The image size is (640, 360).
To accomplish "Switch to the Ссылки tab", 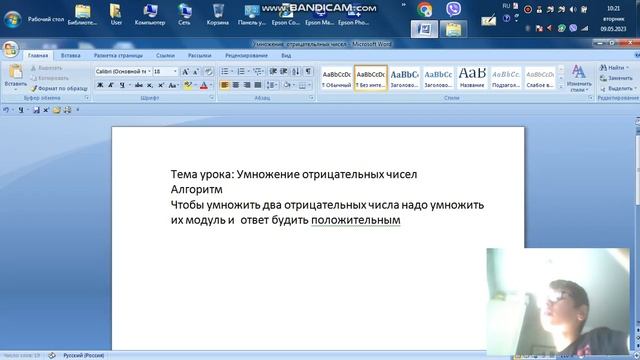I will (x=165, y=56).
